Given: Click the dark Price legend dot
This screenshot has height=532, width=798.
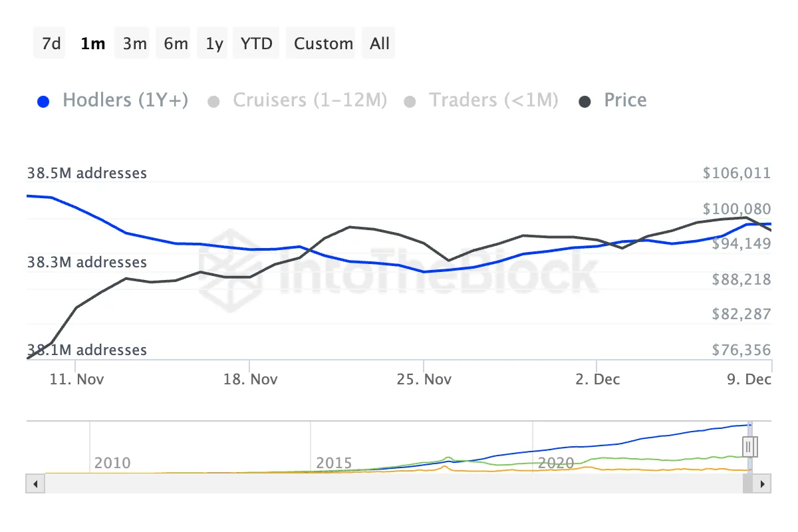Looking at the screenshot, I should [x=585, y=102].
